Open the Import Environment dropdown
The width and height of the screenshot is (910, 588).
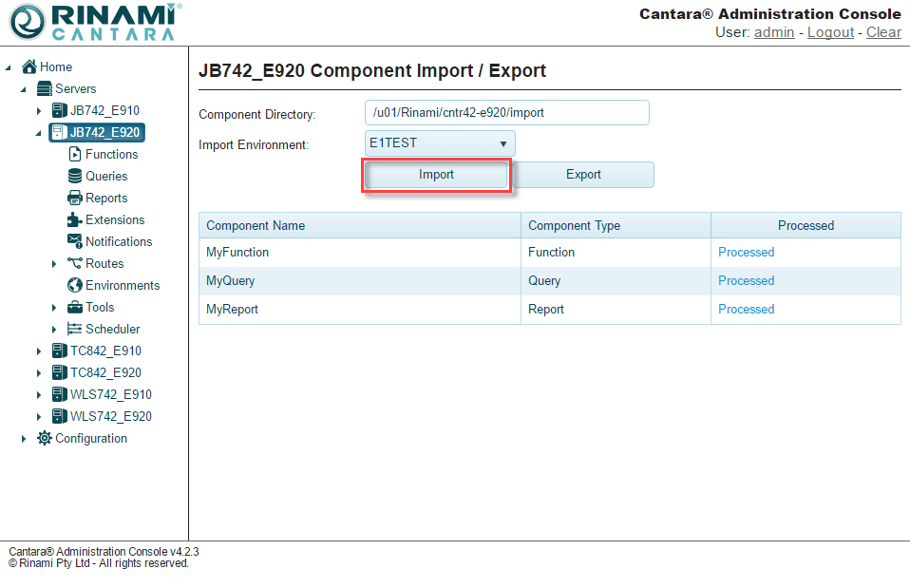[440, 143]
